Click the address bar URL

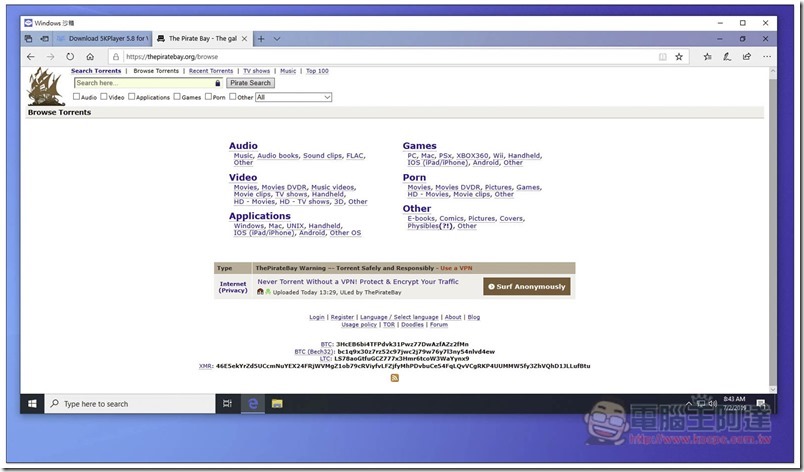pyautogui.click(x=172, y=57)
